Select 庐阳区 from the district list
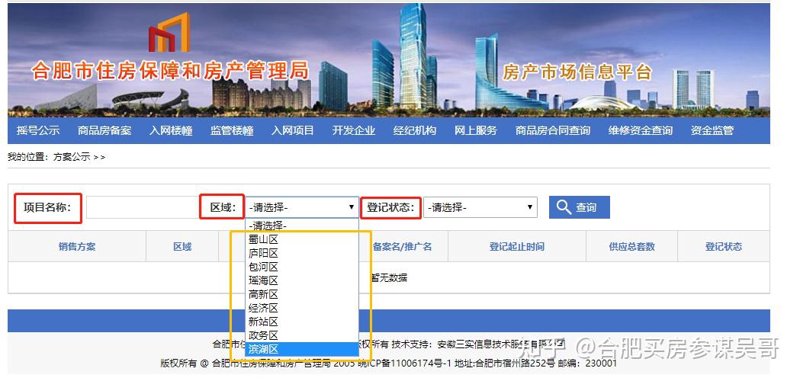The image size is (800, 381). coord(302,253)
